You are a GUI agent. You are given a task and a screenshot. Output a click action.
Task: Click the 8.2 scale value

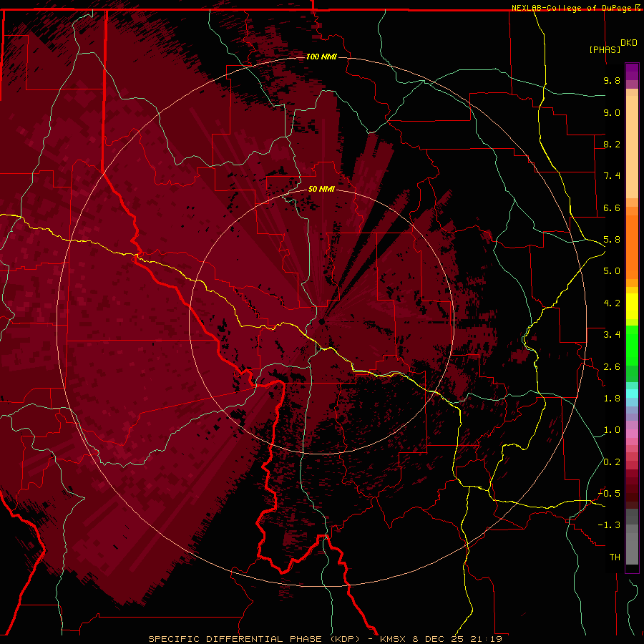(x=612, y=144)
